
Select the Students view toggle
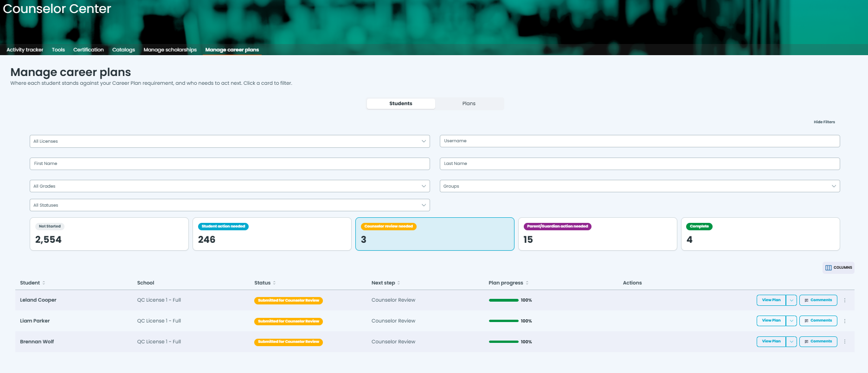coord(401,103)
